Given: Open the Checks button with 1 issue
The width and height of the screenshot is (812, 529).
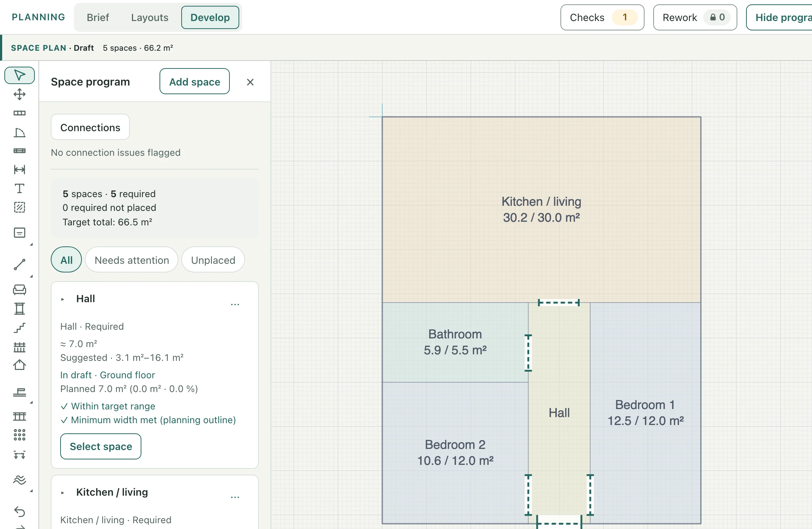Looking at the screenshot, I should 602,17.
